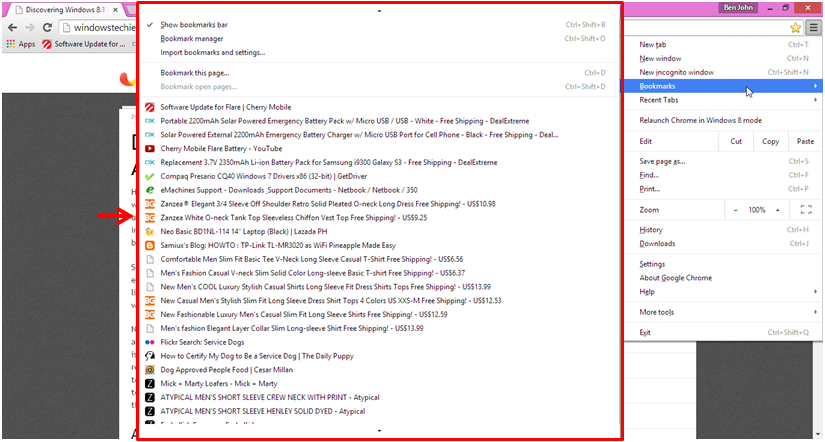Open ATYPICAL MEN'S SHORT SLEEVE HENLEY bookmark
The width and height of the screenshot is (825, 442).
coord(379,411)
